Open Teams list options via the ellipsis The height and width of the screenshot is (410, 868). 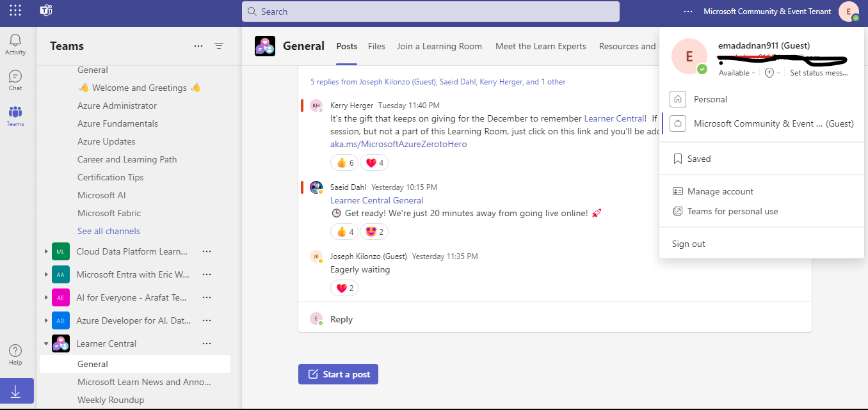pyautogui.click(x=198, y=45)
